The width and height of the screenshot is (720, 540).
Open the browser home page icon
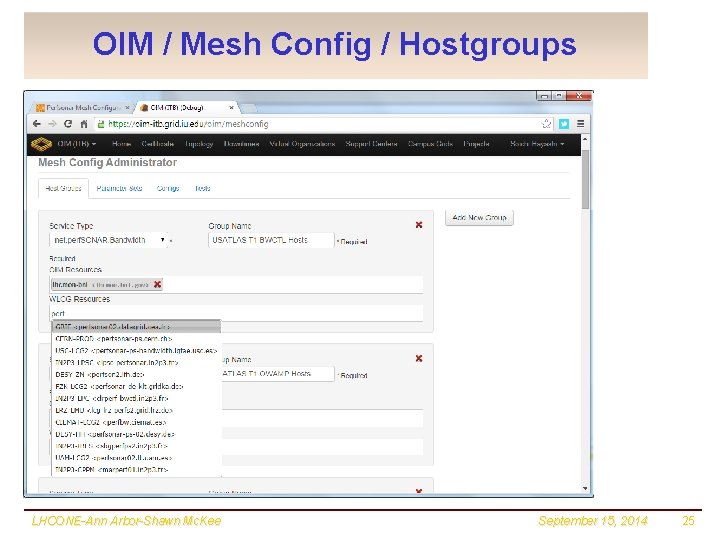[x=84, y=124]
